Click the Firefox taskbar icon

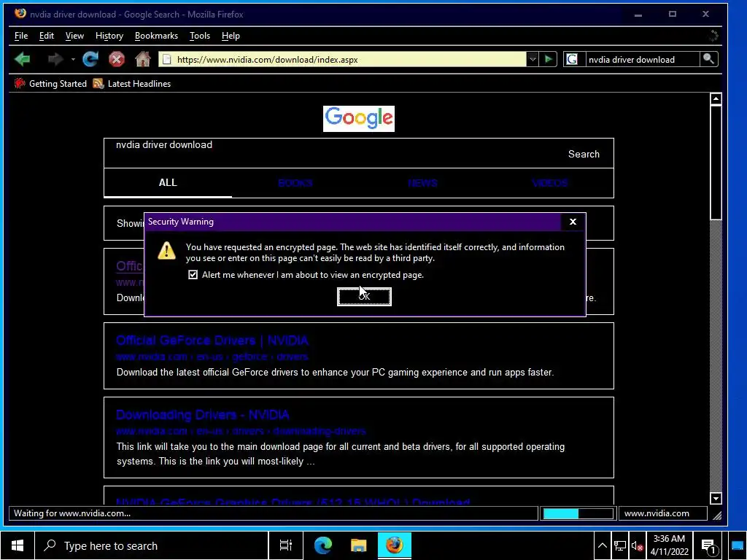pos(395,545)
